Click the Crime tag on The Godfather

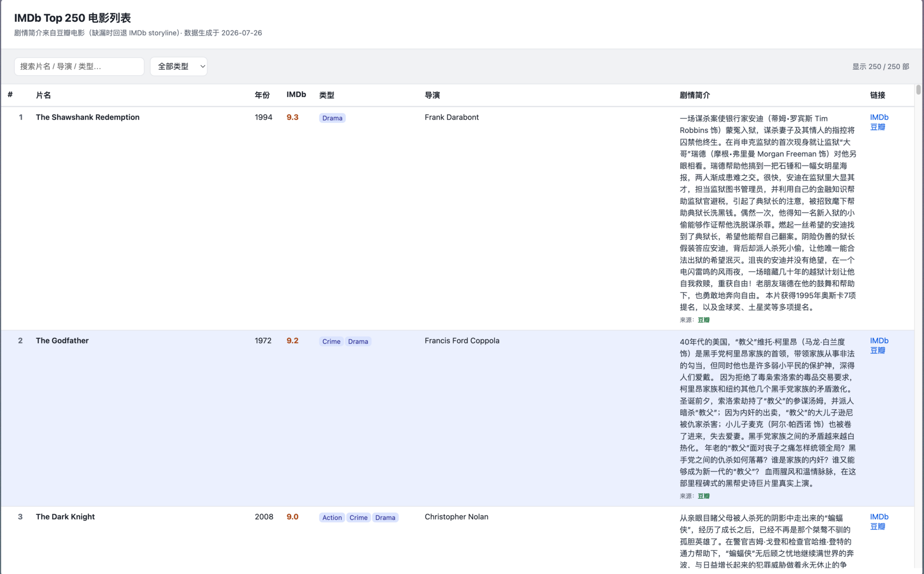(331, 341)
